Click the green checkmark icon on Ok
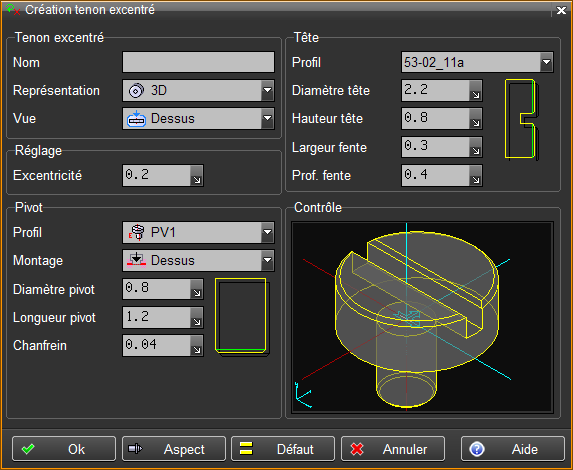 coord(28,449)
